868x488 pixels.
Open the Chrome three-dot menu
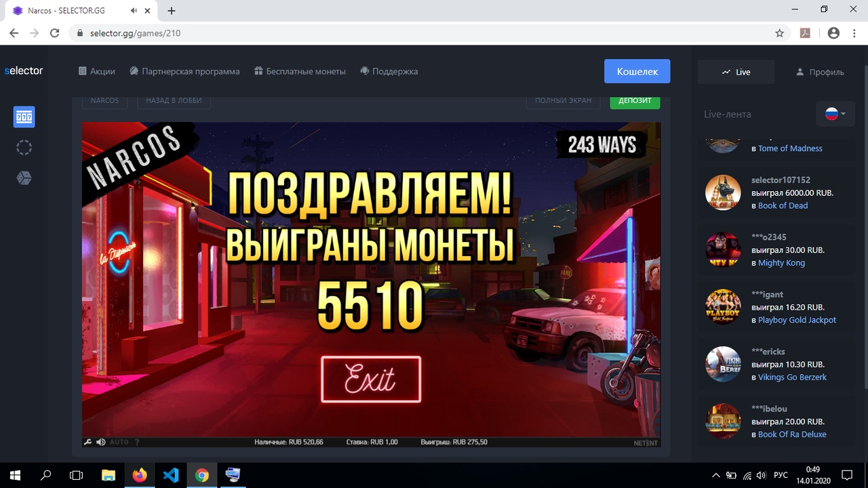(x=854, y=33)
